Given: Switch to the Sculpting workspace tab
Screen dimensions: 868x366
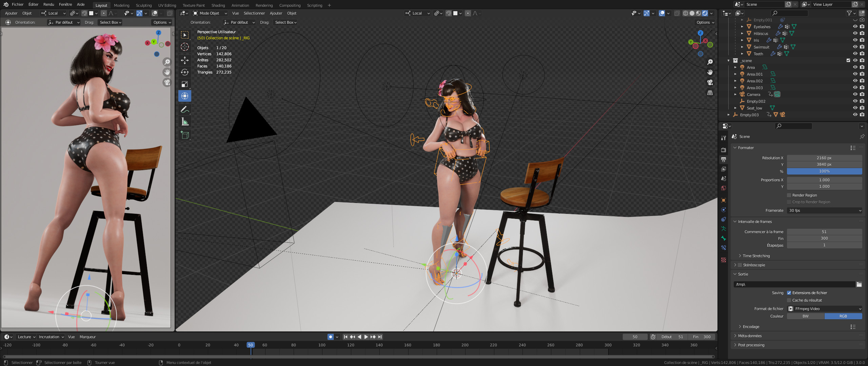Looking at the screenshot, I should pos(144,5).
